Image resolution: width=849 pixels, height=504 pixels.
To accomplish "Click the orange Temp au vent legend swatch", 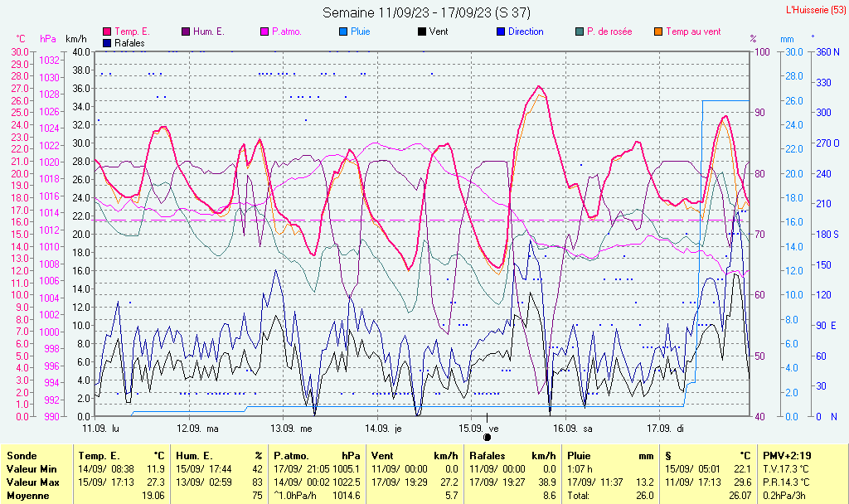I will pos(658,32).
